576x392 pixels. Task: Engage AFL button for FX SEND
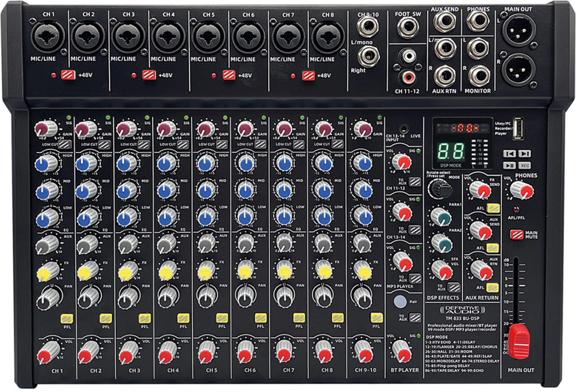coord(493,208)
